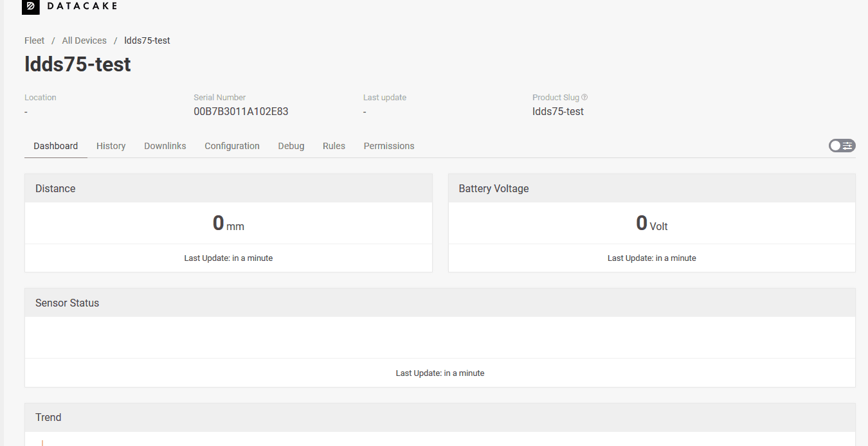The height and width of the screenshot is (446, 868).
Task: Click the Battery Voltage widget header
Action: (652, 188)
